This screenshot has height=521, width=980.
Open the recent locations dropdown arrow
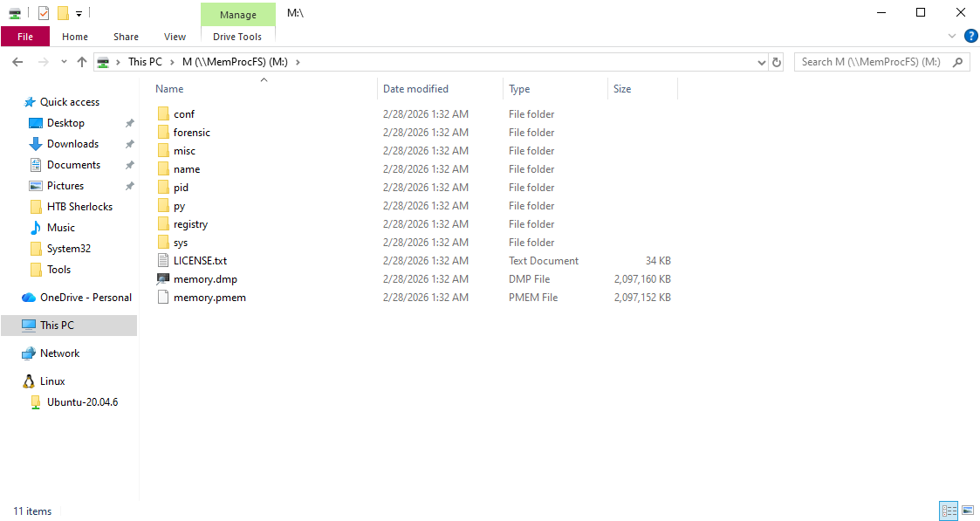64,62
